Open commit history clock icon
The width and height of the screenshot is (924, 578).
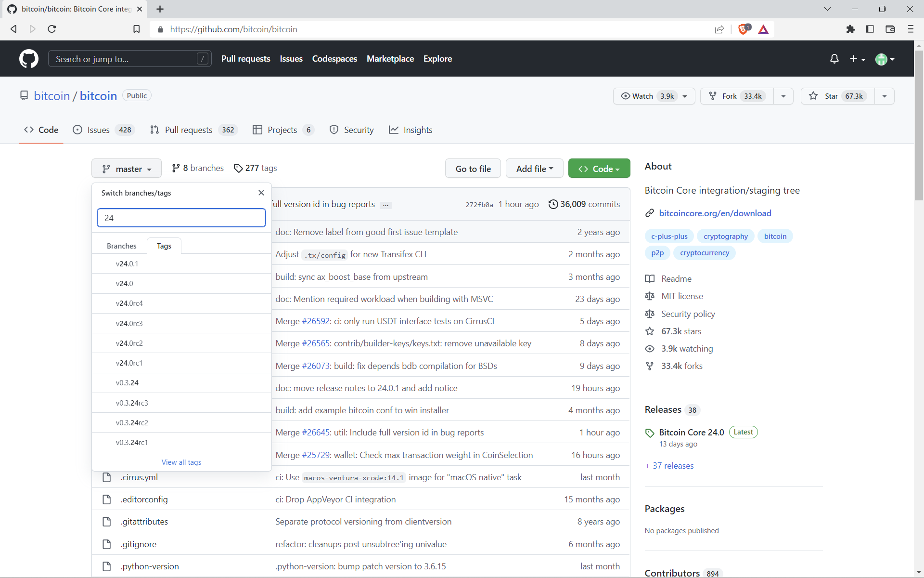pos(553,204)
